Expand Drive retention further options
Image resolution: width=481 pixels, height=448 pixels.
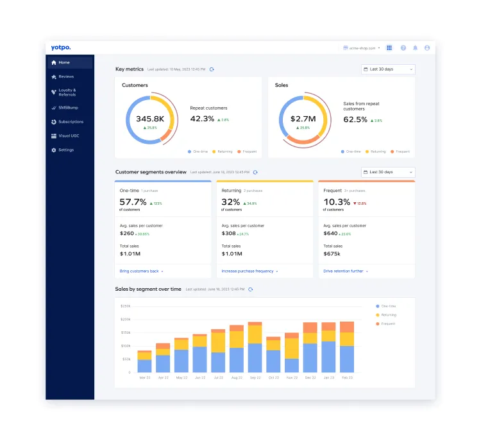coord(346,271)
